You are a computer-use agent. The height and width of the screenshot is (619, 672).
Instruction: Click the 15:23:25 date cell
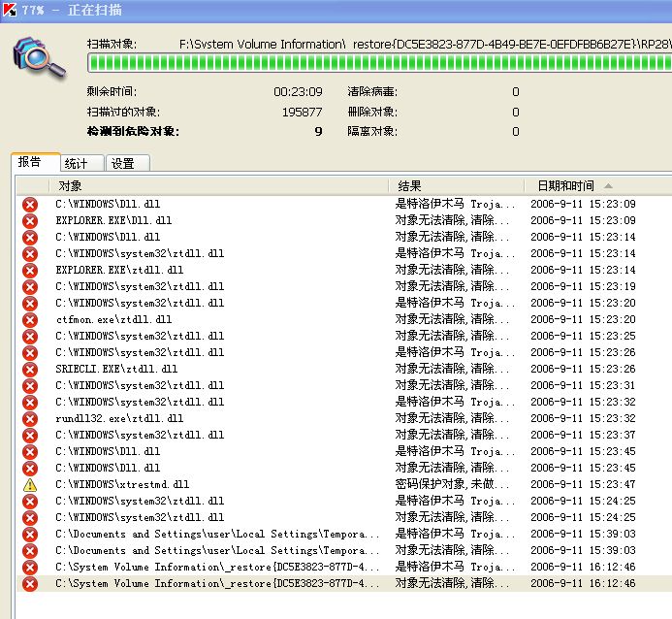(x=583, y=336)
